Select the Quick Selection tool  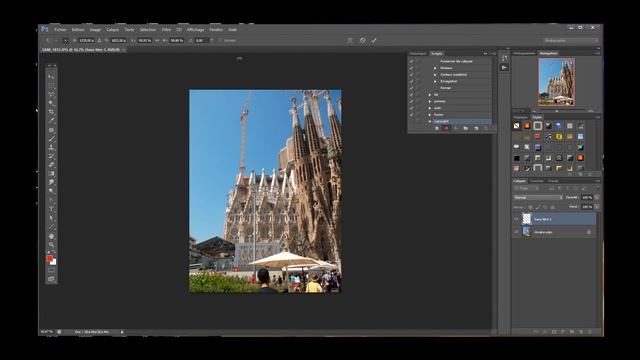coord(51,103)
